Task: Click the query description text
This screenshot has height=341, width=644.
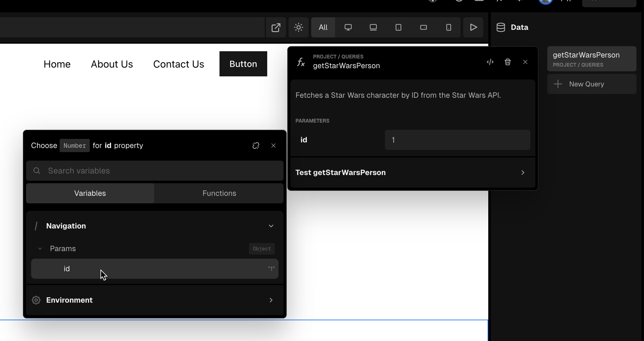Action: click(x=398, y=95)
